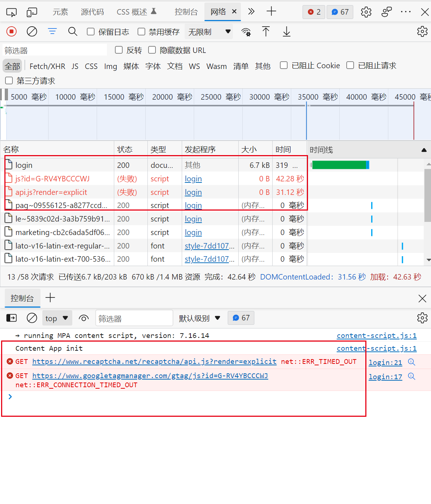Image resolution: width=431 pixels, height=504 pixels.
Task: Open the login:17 source link
Action: (385, 377)
